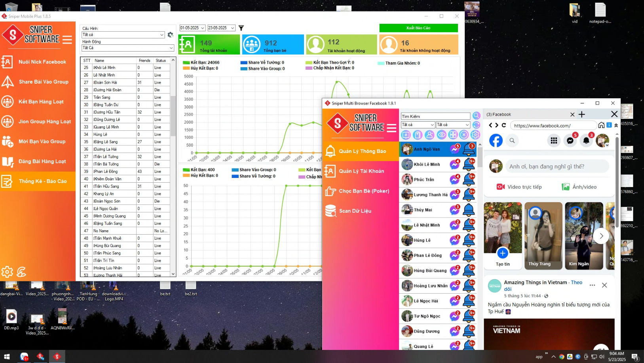Viewport: 644px width, 363px height.
Task: Open Nuôi Nick Facebook in Sniper Mobile Plus
Action: click(38, 62)
